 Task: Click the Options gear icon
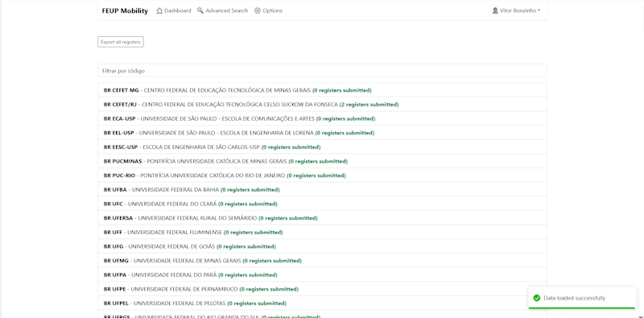[258, 10]
